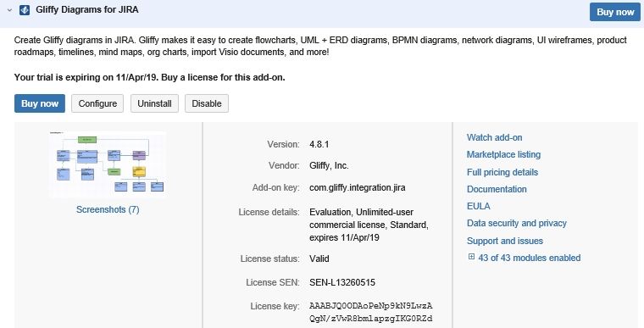Viewport: 644px width, 328px height.
Task: Click the Gliffy add-on logo icon
Action: (x=25, y=10)
